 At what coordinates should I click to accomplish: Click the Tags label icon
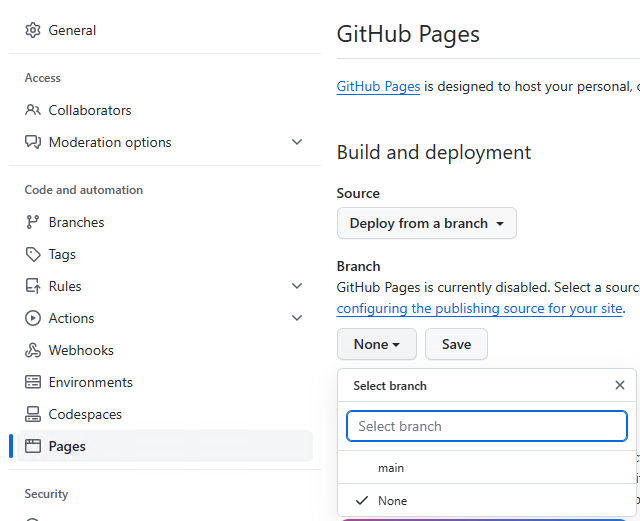33,254
